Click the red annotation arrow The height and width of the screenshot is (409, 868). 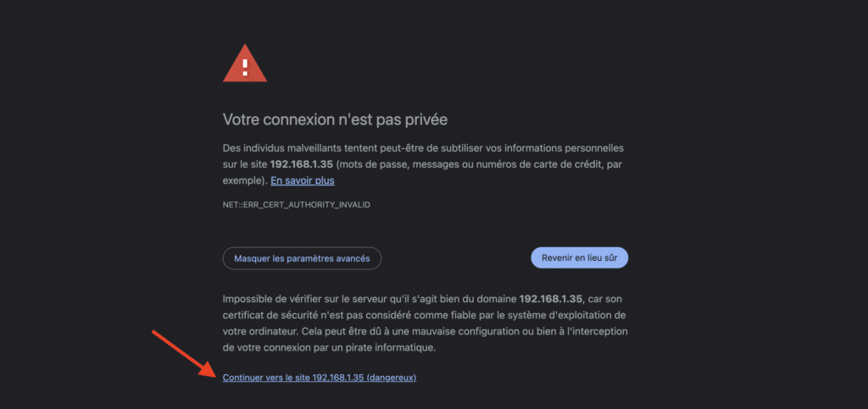[185, 353]
